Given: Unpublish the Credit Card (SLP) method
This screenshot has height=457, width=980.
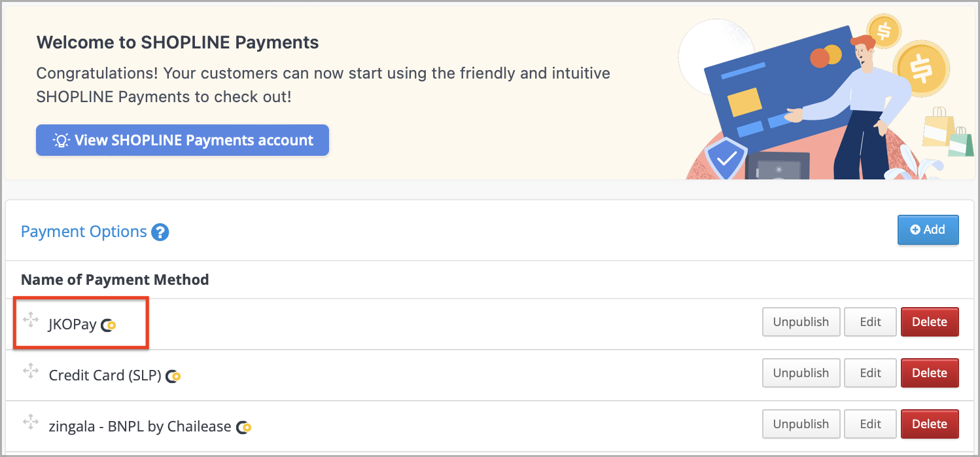Looking at the screenshot, I should (x=801, y=373).
